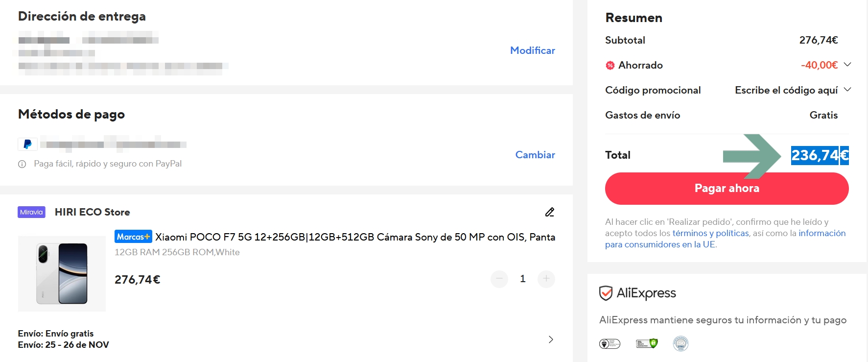The height and width of the screenshot is (362, 868).
Task: Expand the Ahorrado savings details
Action: (x=847, y=65)
